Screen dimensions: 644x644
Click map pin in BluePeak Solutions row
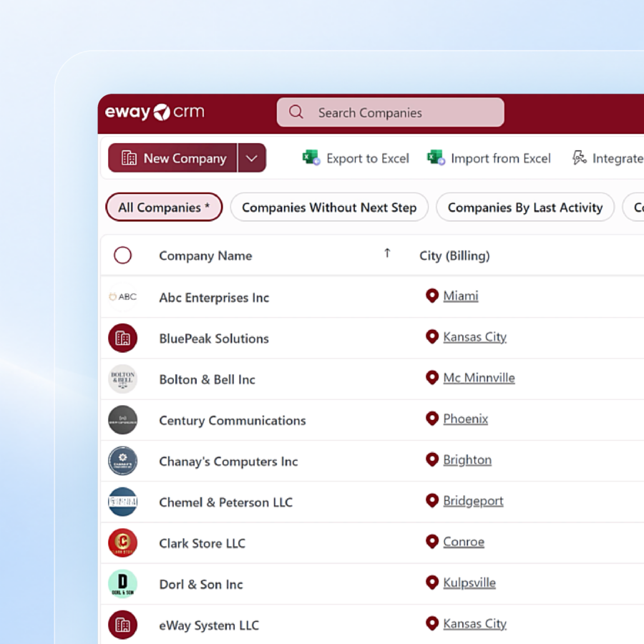431,337
